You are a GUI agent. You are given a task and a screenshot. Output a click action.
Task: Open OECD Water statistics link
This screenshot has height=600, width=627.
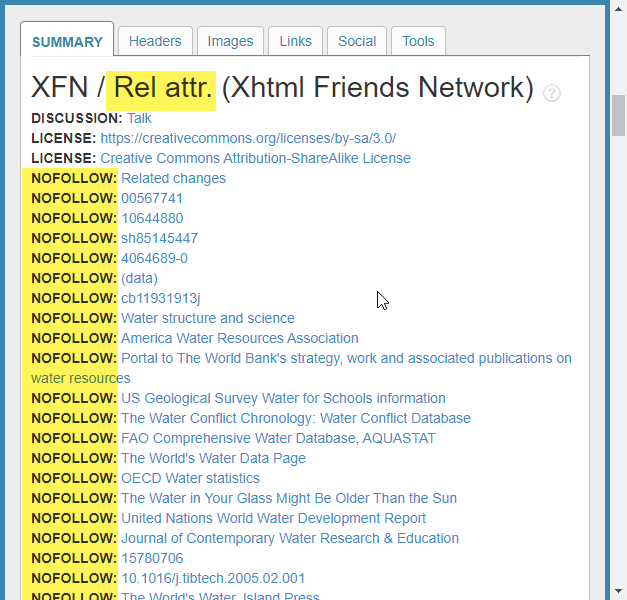(190, 478)
